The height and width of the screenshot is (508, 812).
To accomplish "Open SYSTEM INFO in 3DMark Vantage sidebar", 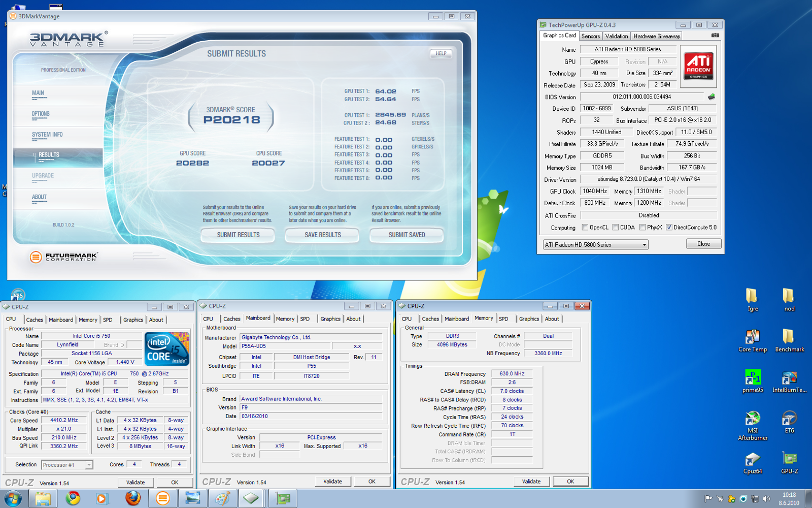I will click(x=47, y=135).
